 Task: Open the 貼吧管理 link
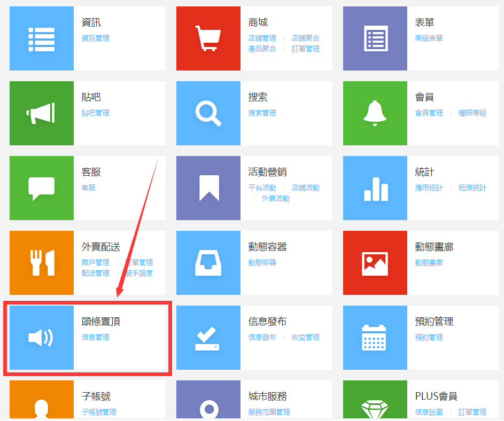coord(96,113)
